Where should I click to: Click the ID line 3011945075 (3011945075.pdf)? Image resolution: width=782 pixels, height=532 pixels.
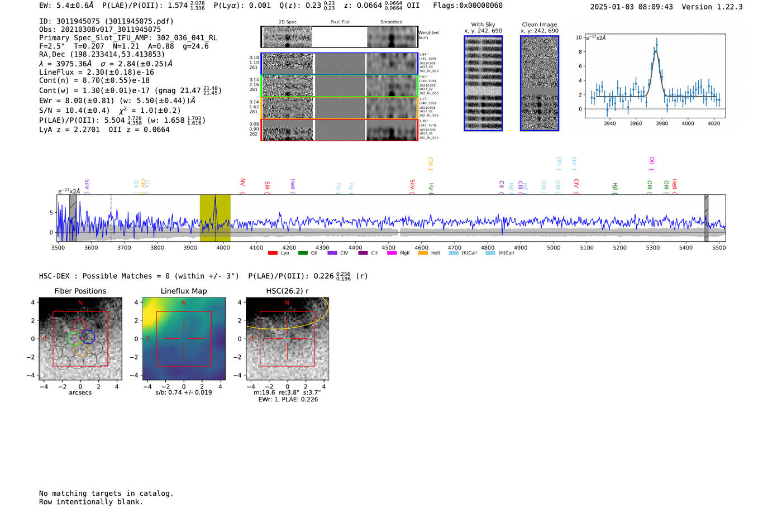tap(106, 21)
